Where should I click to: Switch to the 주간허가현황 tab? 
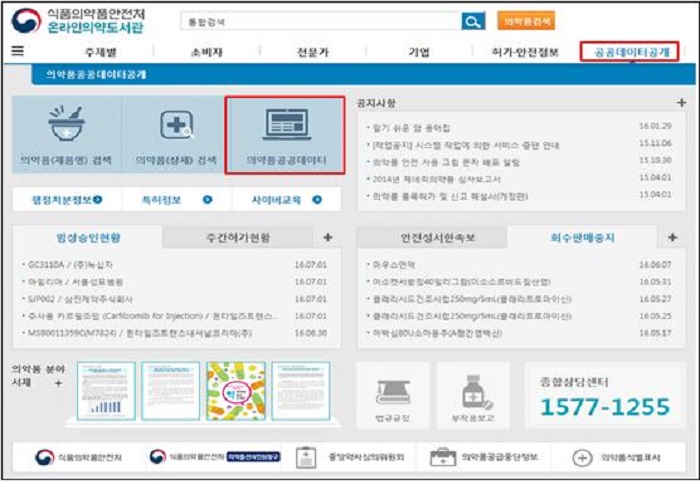tap(237, 238)
